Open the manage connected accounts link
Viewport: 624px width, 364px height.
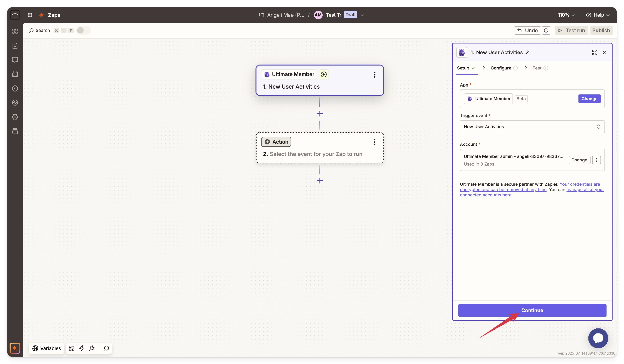click(x=532, y=192)
